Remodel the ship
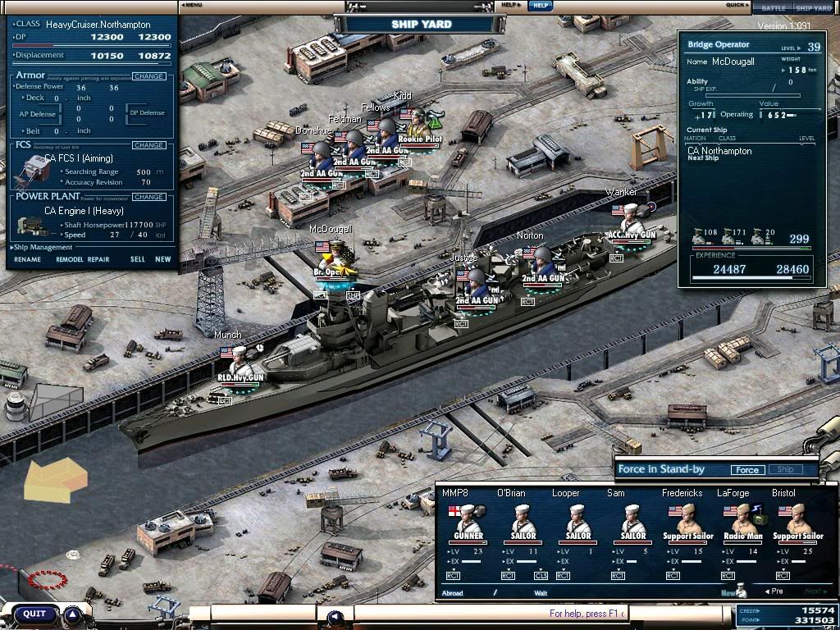Image resolution: width=840 pixels, height=630 pixels. (70, 259)
